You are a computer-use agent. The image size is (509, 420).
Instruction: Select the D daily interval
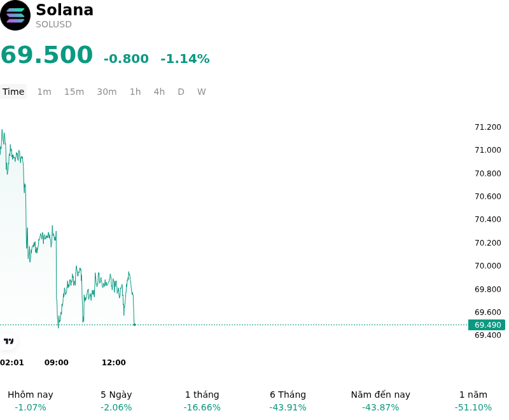181,92
